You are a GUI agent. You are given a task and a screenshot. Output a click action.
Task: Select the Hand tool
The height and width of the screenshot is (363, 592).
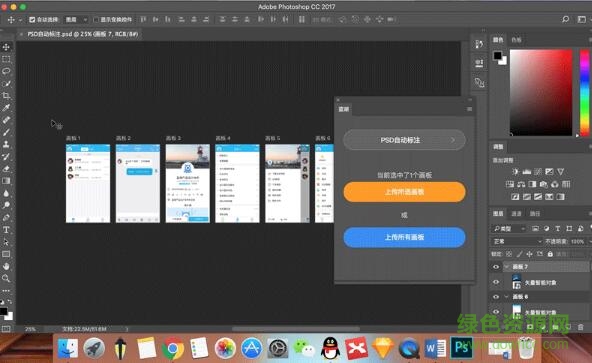pyautogui.click(x=6, y=266)
